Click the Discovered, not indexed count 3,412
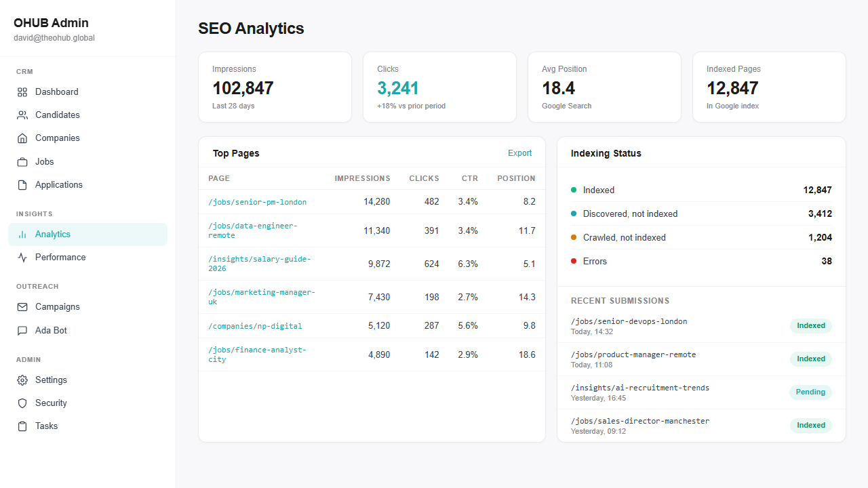Viewport: 868px width, 488px height. [820, 213]
